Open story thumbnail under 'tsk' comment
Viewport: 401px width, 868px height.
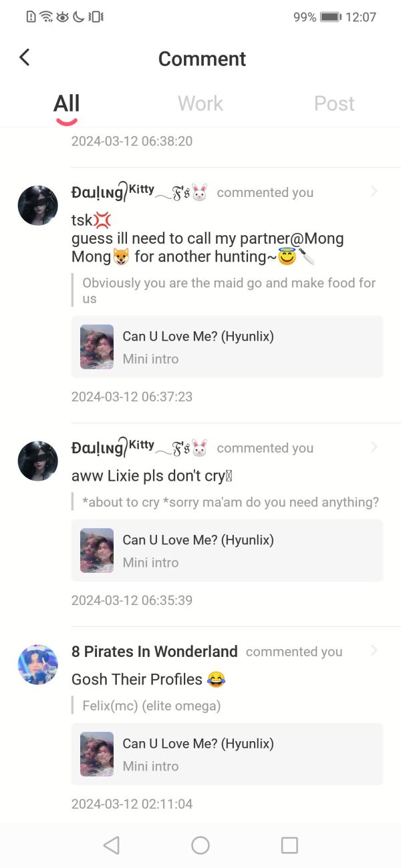tap(97, 347)
